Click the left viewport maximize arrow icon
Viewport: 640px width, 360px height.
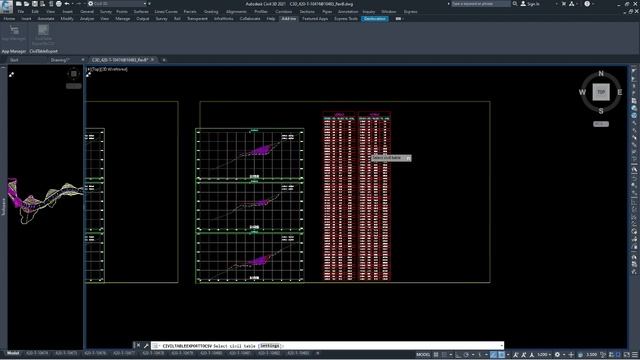pyautogui.click(x=11, y=74)
